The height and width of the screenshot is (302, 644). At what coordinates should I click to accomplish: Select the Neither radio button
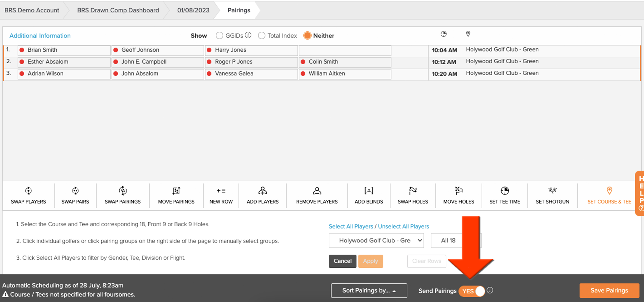307,36
